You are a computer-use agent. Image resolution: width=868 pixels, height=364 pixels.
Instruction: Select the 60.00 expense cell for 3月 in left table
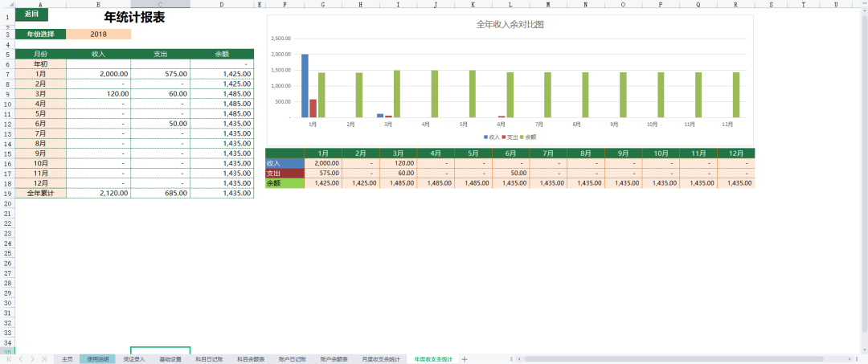point(161,94)
